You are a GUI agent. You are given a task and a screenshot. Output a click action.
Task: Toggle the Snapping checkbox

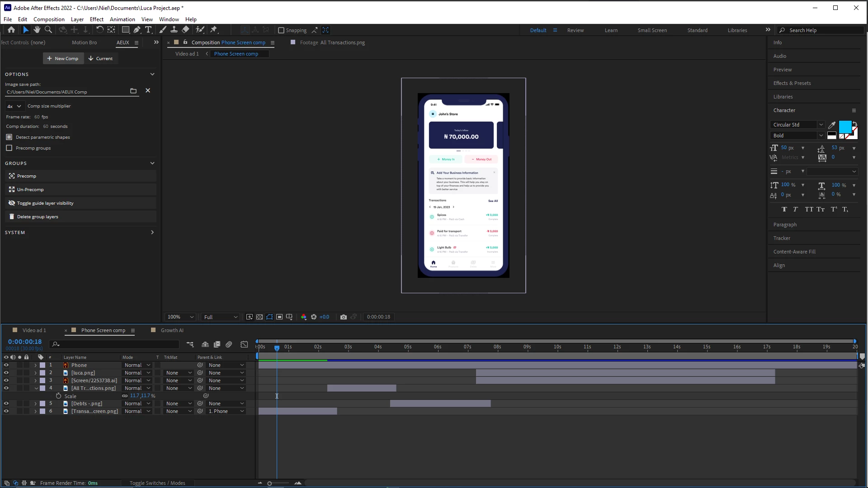(281, 30)
